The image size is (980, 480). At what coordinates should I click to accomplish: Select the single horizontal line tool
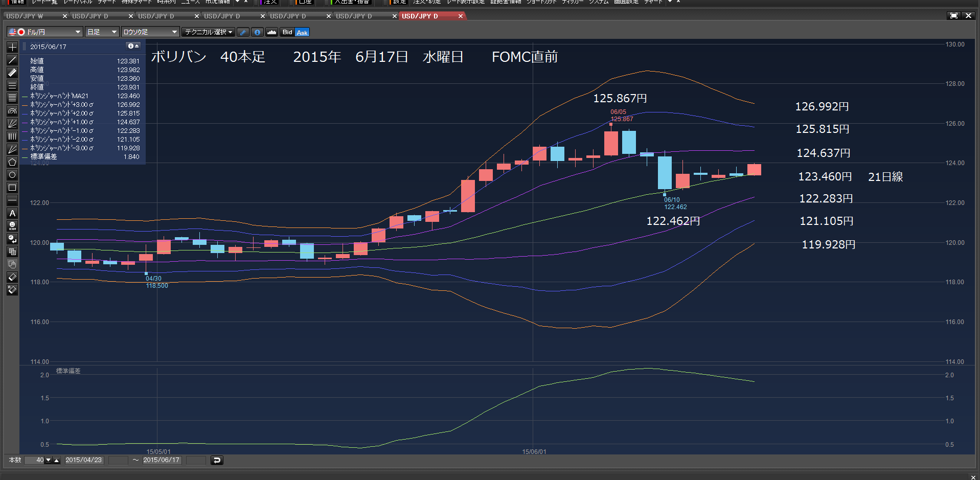12,200
